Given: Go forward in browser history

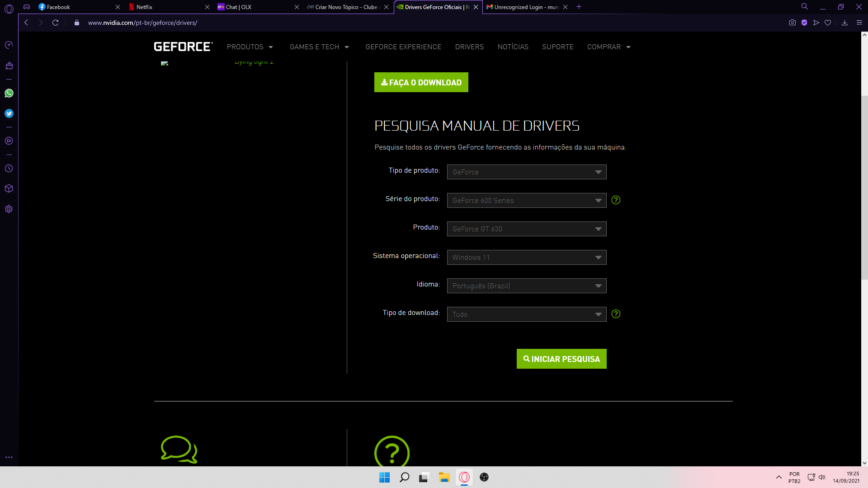Looking at the screenshot, I should [x=41, y=23].
